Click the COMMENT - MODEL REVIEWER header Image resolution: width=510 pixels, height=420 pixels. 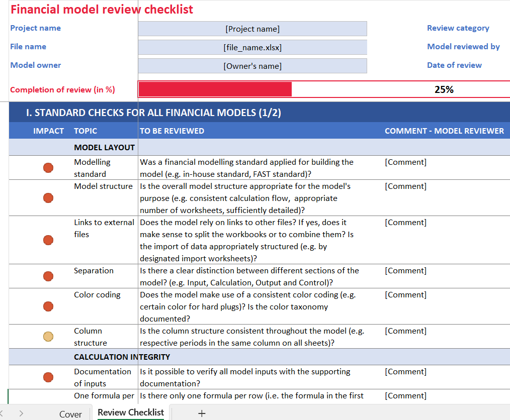tap(444, 131)
